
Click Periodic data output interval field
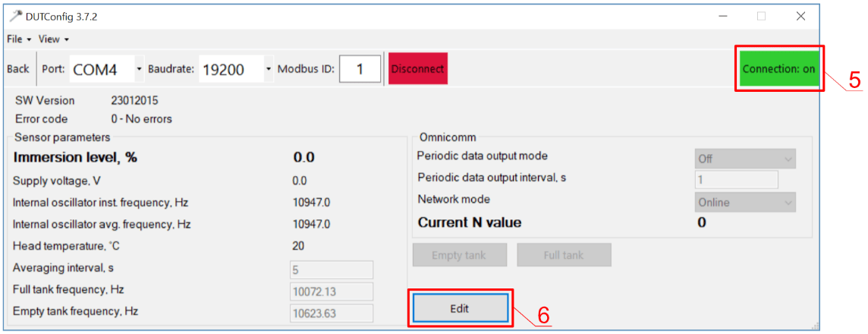click(x=736, y=180)
